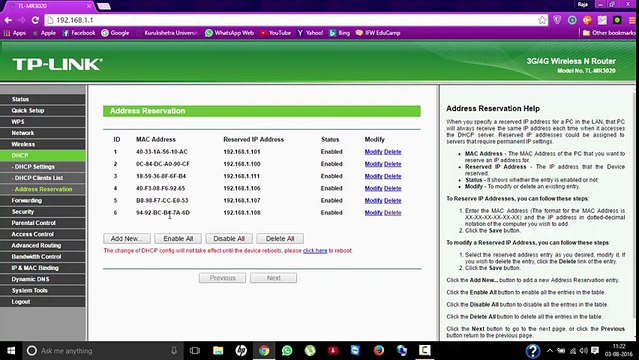Open Address Reservation submenu
This screenshot has width=639, height=360.
click(x=43, y=189)
